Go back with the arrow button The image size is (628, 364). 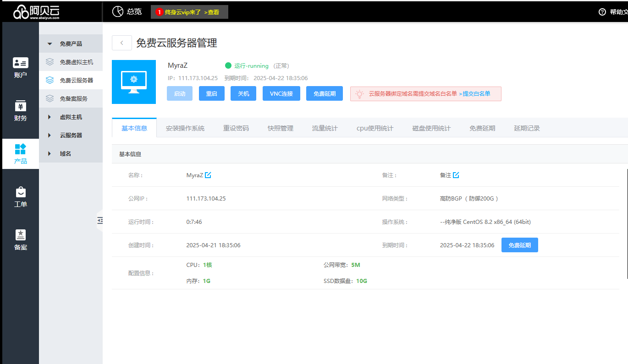click(x=122, y=43)
